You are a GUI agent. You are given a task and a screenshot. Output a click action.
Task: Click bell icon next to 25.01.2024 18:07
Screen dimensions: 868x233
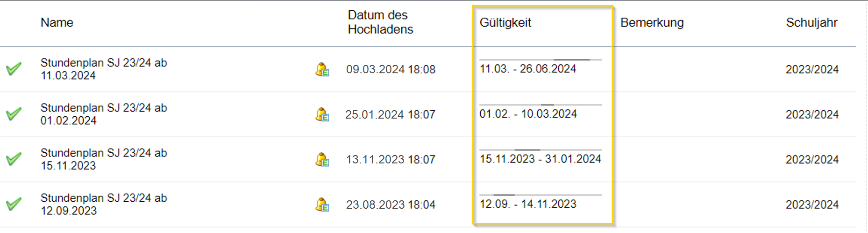click(x=322, y=114)
